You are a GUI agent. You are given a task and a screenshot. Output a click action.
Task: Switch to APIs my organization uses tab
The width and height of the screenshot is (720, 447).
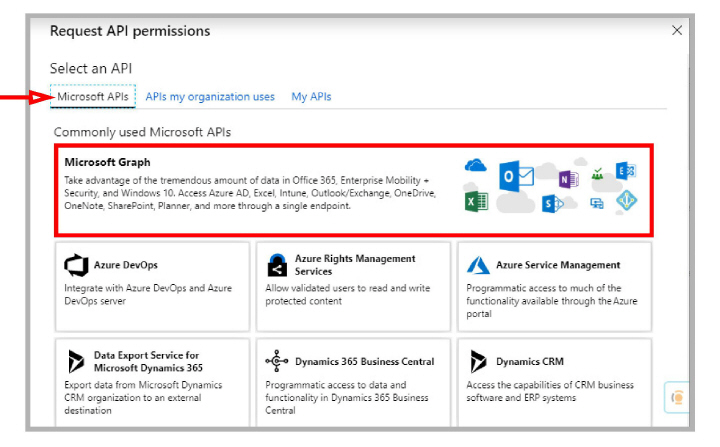[210, 97]
